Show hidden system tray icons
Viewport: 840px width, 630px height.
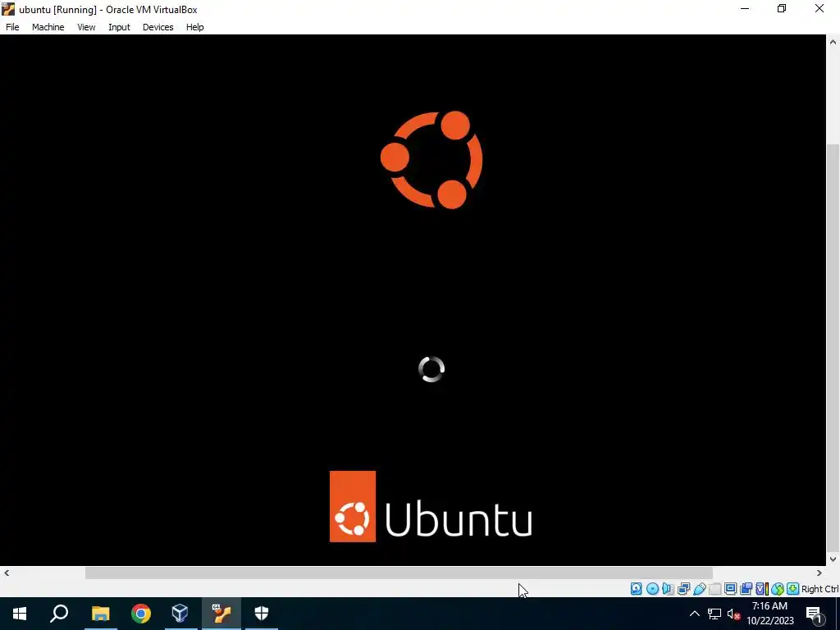tap(694, 614)
